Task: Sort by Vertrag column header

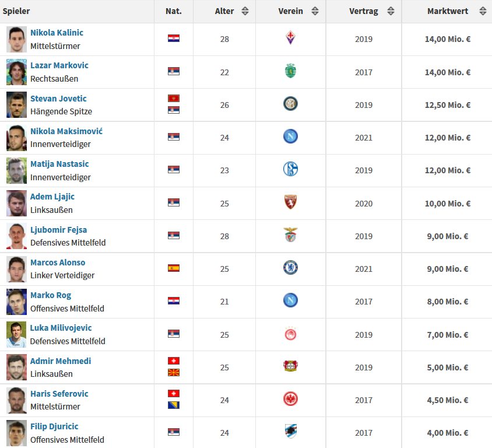Action: click(364, 11)
